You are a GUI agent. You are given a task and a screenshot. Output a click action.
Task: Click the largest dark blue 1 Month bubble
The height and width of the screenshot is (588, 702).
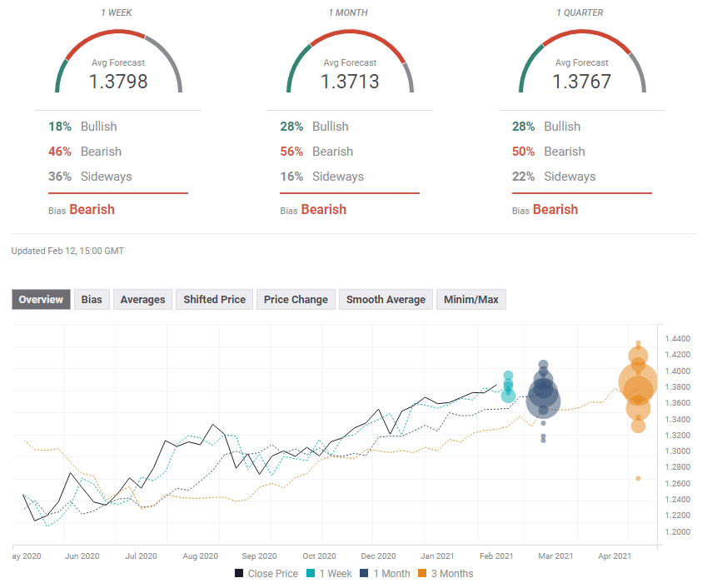tap(543, 401)
